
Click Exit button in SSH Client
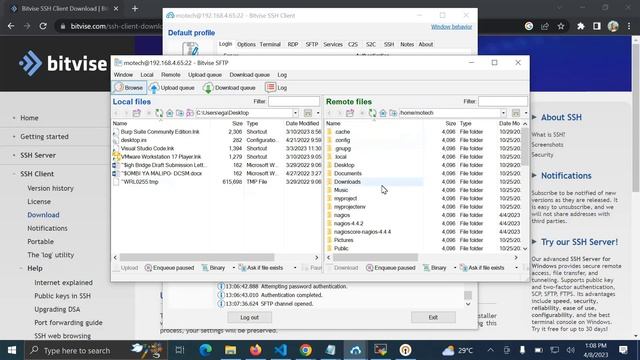coord(433,318)
